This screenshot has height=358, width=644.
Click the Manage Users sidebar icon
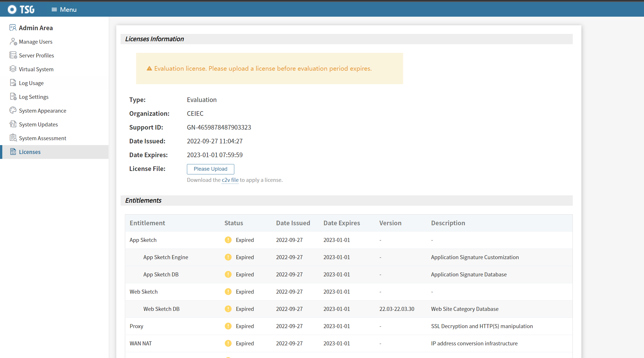pyautogui.click(x=13, y=42)
